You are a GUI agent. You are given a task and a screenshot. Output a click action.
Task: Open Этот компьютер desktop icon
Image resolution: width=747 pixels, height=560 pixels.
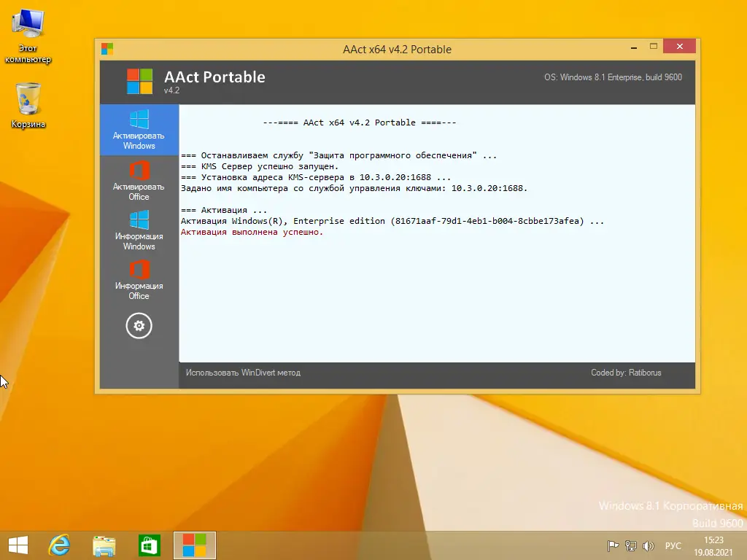[28, 36]
